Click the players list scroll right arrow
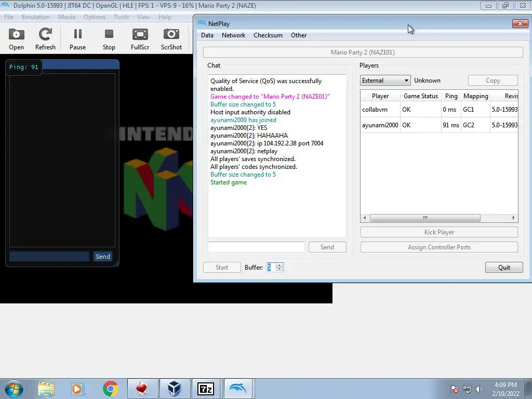 (513, 218)
